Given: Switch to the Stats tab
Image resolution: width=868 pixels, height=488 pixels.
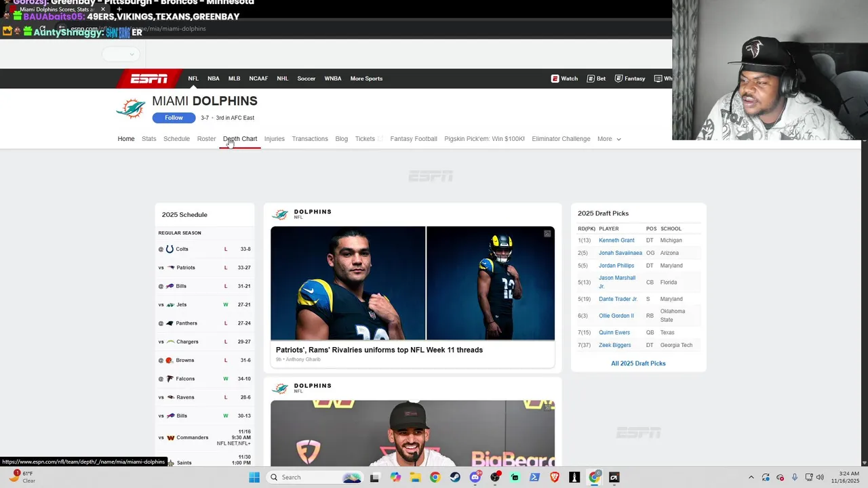Looking at the screenshot, I should [x=149, y=139].
